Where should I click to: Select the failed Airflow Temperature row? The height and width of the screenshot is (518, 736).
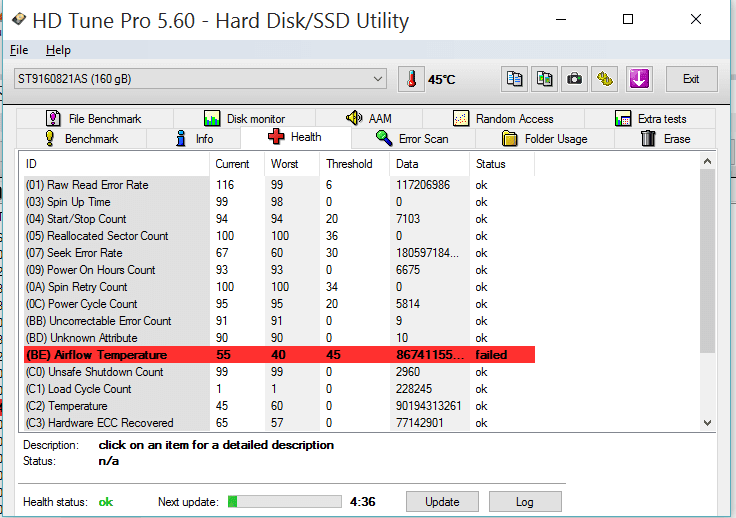coord(278,355)
